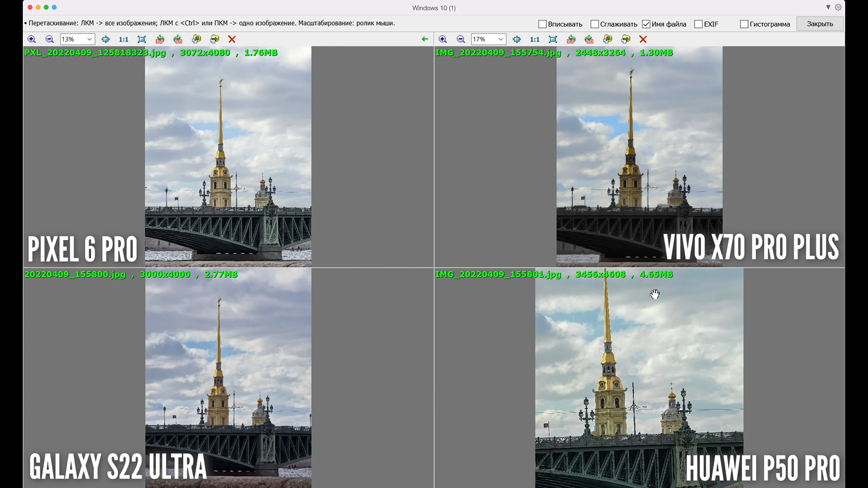Click the crosshair icon beside the 17% box
Screen dimensions: 868x488
(516, 39)
